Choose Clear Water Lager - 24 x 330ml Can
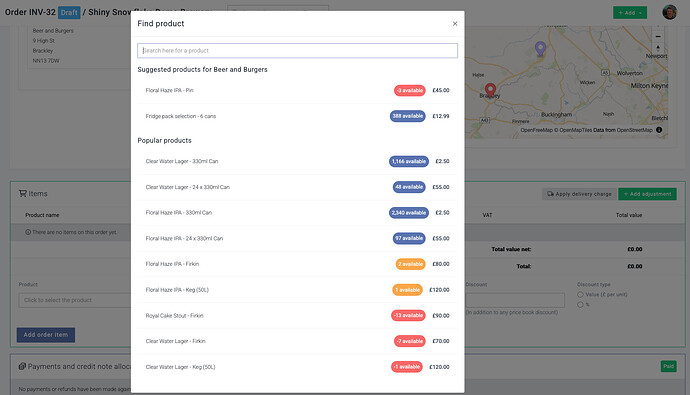Screen dimensions: 690x395 click(x=297, y=187)
